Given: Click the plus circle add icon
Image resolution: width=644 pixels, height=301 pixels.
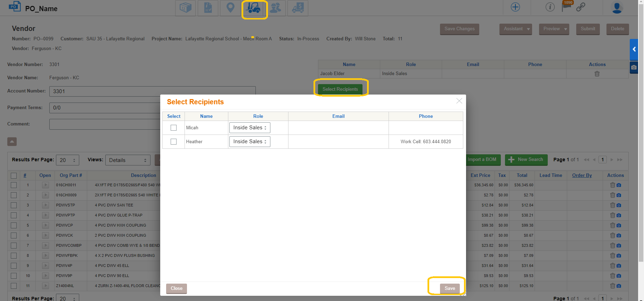Looking at the screenshot, I should 515,7.
